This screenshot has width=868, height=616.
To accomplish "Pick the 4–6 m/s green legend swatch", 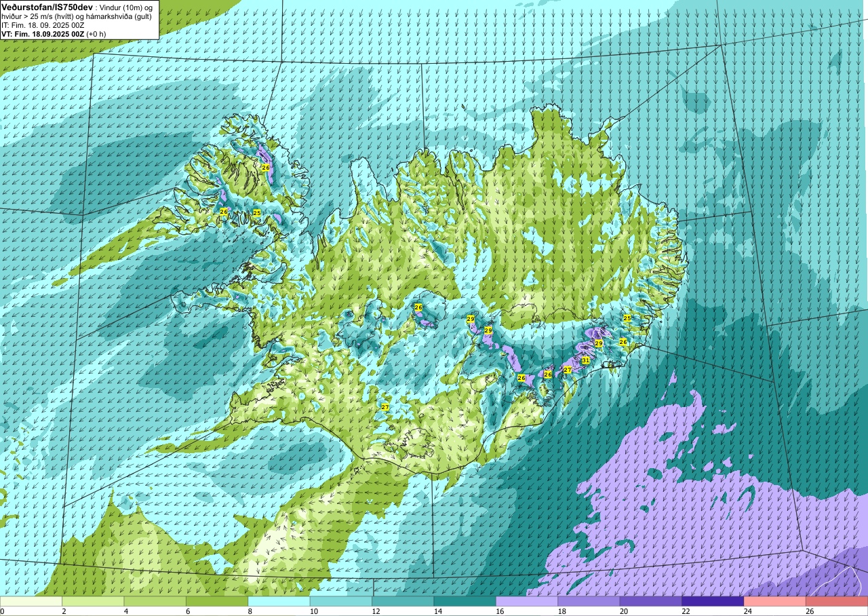I will click(x=155, y=601).
